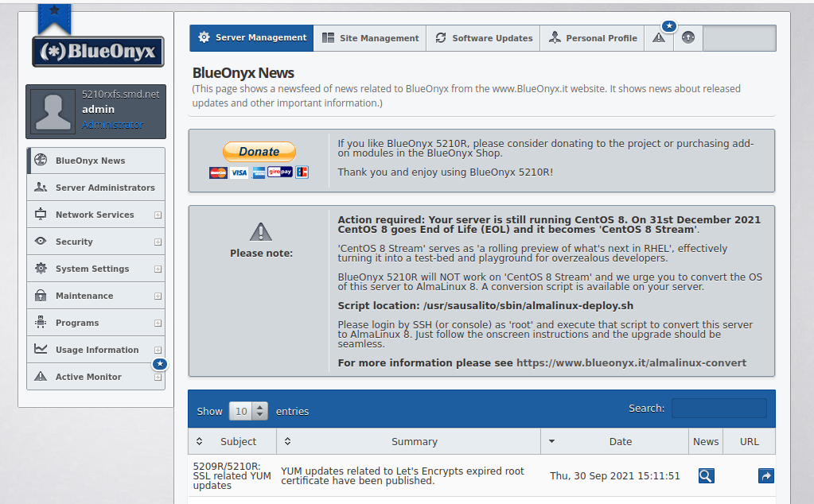Viewport: 814px width, 504px height.
Task: Click the giropay payment icon
Action: click(280, 172)
